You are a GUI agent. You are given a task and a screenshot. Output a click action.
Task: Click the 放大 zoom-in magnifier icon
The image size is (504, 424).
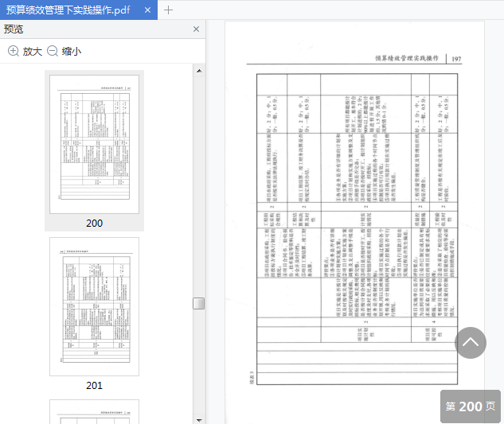[x=14, y=51]
